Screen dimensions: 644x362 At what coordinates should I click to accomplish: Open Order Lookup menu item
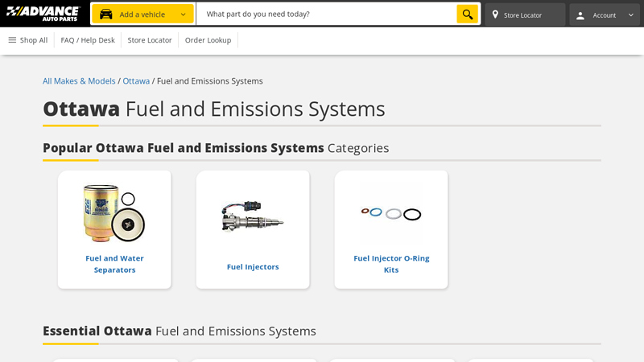(x=208, y=40)
